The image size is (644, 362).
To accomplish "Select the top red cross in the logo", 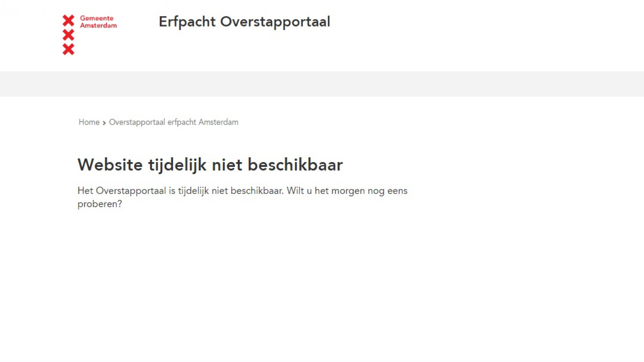I will point(69,20).
